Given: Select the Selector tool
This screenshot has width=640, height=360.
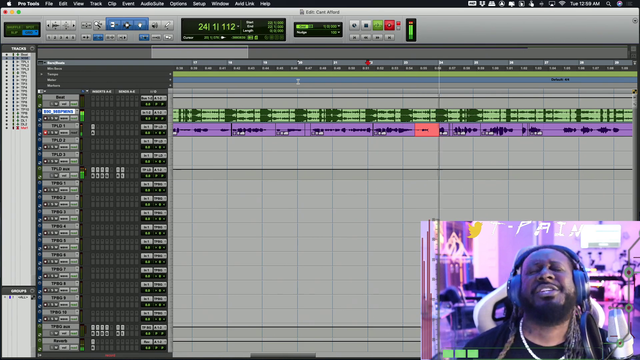Looking at the screenshot, I should click(127, 25).
